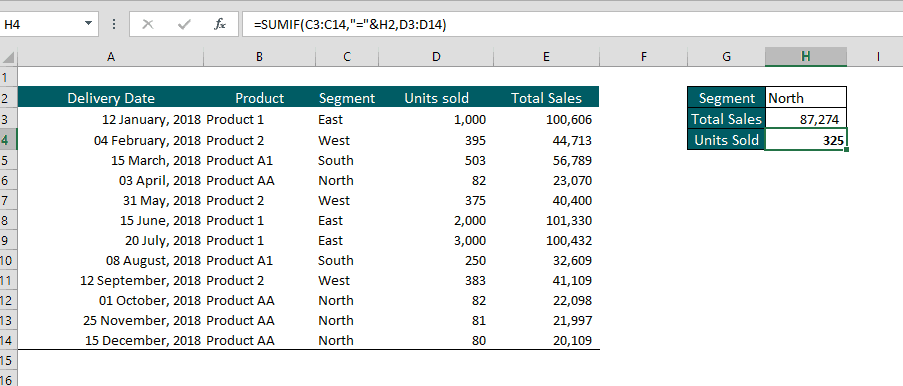The width and height of the screenshot is (903, 386).
Task: Click the formula bar options dots
Action: coord(114,24)
